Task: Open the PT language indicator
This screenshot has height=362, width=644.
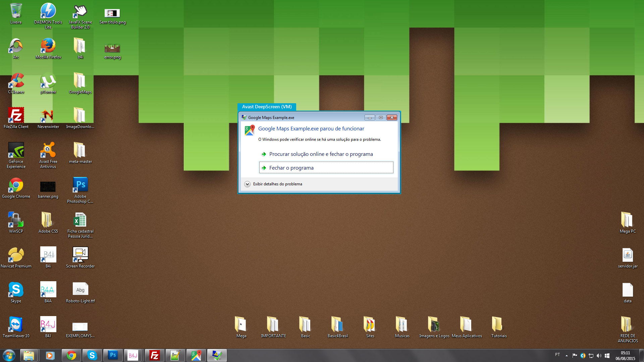Action: coord(557,355)
